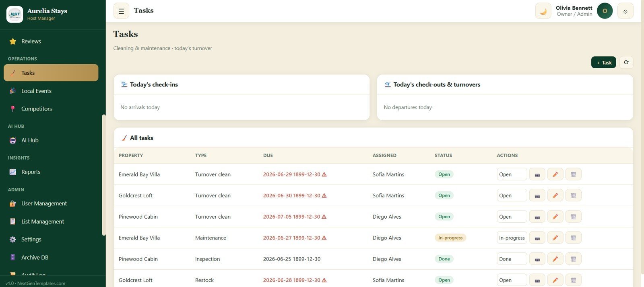644x287 pixels.
Task: Click the Done status badge
Action: click(x=444, y=259)
